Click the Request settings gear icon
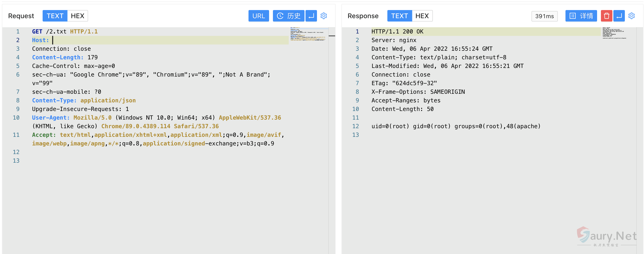The height and width of the screenshot is (254, 644). [x=323, y=16]
